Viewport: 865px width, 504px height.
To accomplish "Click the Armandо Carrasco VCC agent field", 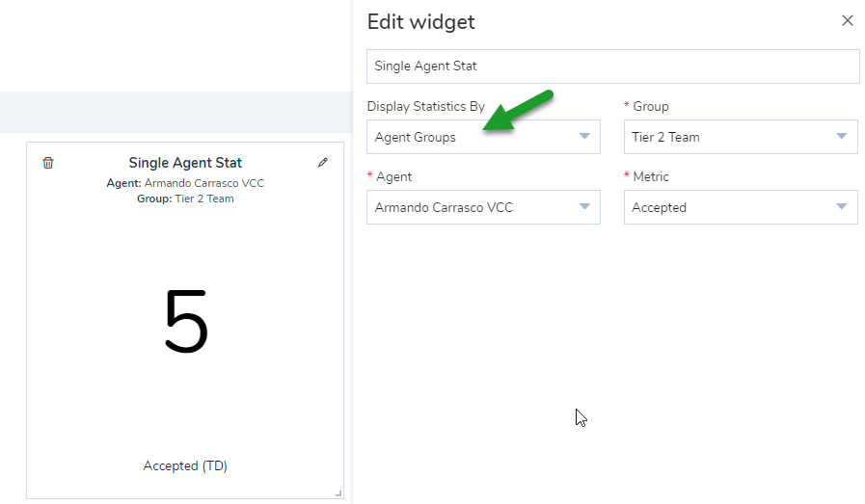I will coord(483,207).
